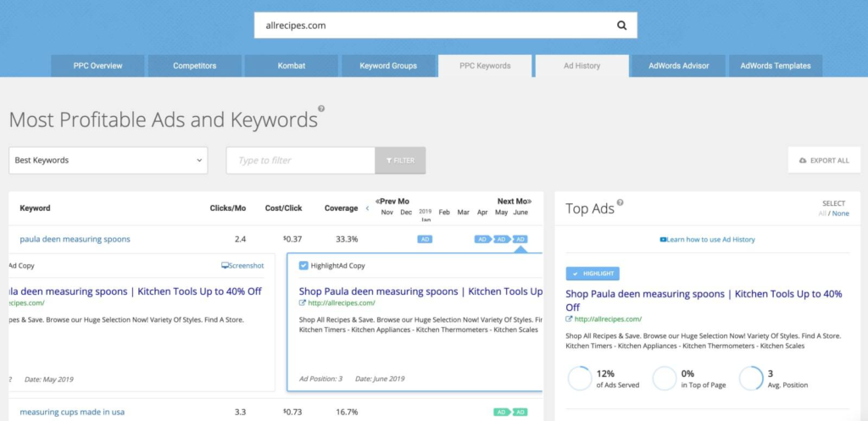Click AD badge under May for paula deen
This screenshot has width=868, height=421.
click(501, 240)
